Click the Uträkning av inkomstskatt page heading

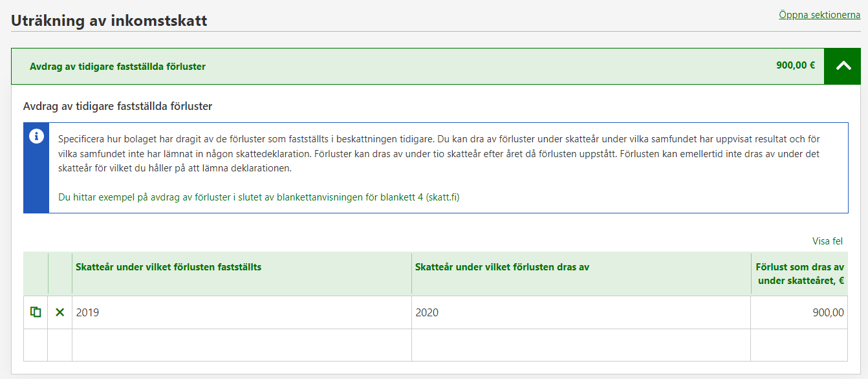(109, 20)
